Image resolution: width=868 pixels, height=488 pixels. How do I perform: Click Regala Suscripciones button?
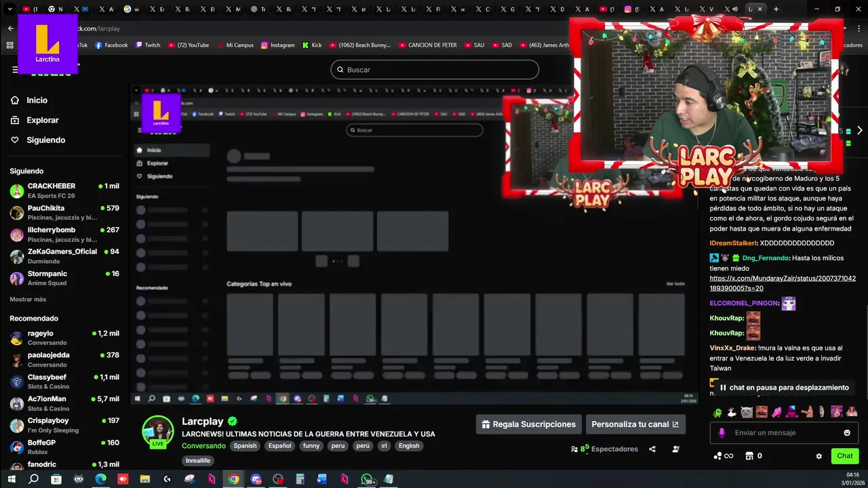[x=528, y=424]
